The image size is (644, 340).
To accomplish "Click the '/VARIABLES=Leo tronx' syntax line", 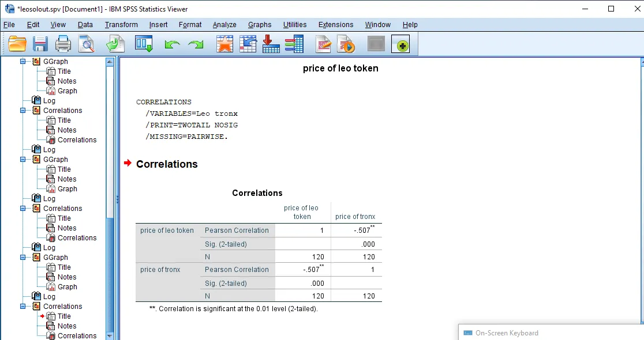I will (192, 114).
